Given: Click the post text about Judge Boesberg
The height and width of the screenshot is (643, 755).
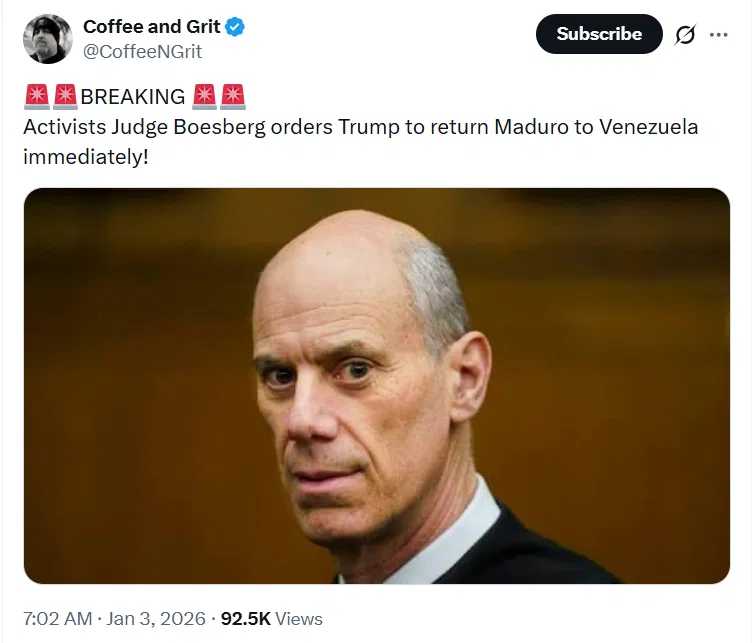Looking at the screenshot, I should (x=361, y=142).
